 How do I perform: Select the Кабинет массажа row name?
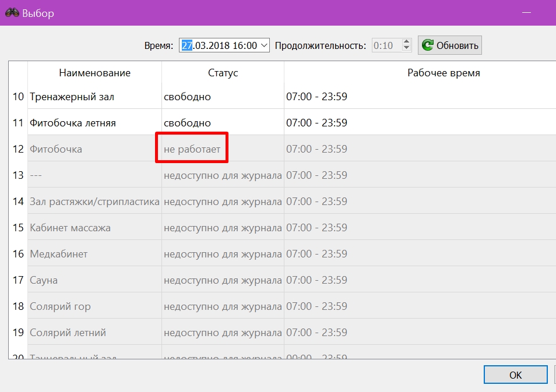click(x=70, y=228)
